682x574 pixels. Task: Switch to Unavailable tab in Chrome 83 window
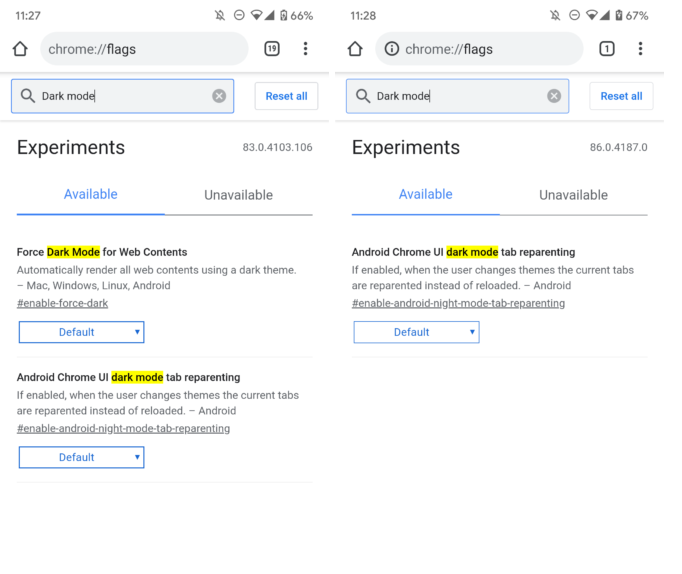[x=238, y=195]
